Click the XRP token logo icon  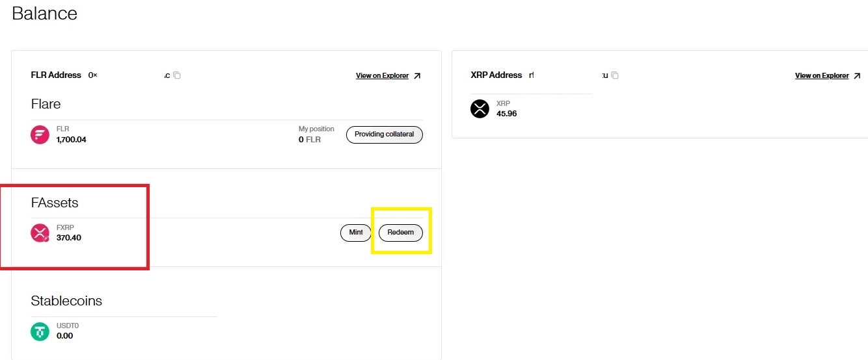480,109
